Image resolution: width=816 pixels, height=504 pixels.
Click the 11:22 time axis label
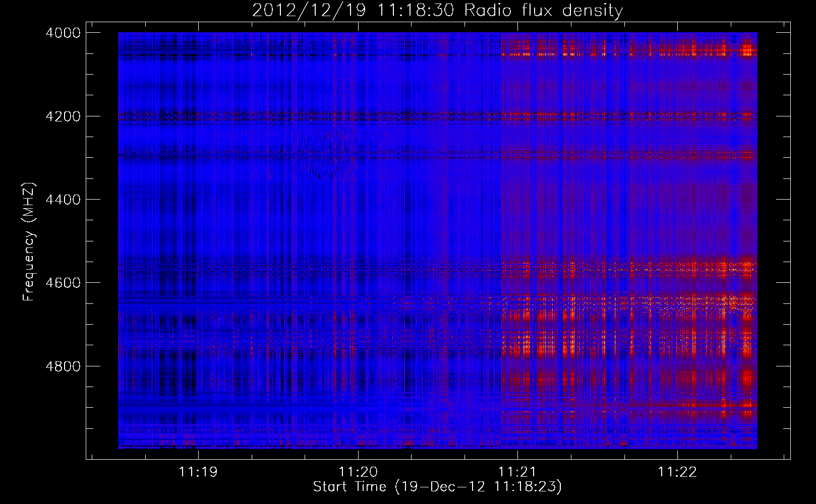click(677, 472)
